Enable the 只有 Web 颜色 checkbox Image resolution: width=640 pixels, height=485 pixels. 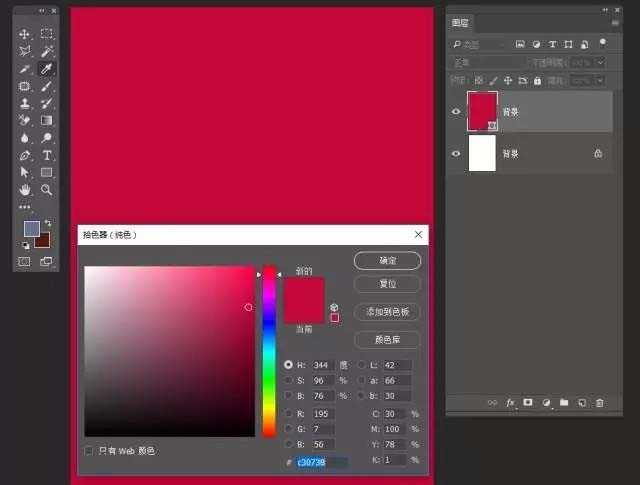tap(90, 451)
